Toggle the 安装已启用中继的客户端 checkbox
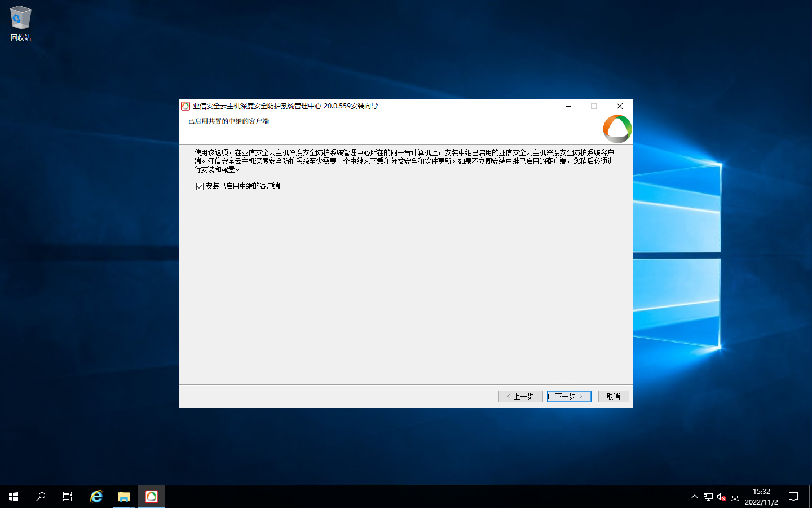 pos(200,186)
